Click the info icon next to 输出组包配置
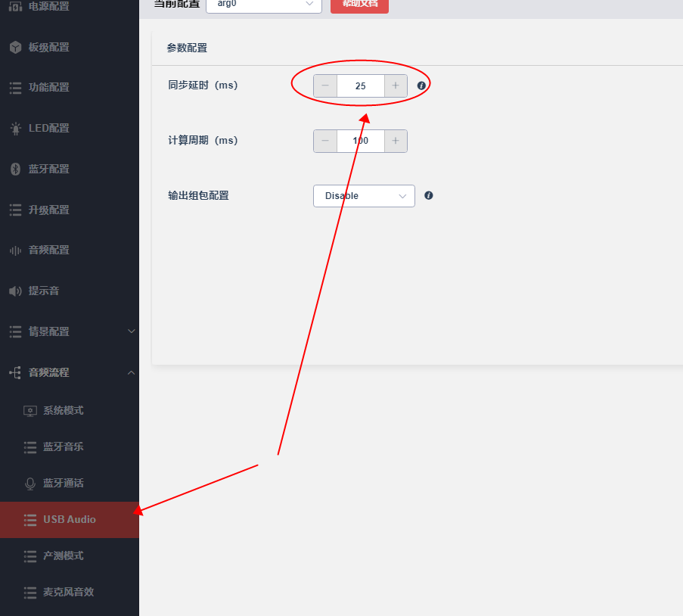The height and width of the screenshot is (616, 683). (x=429, y=195)
